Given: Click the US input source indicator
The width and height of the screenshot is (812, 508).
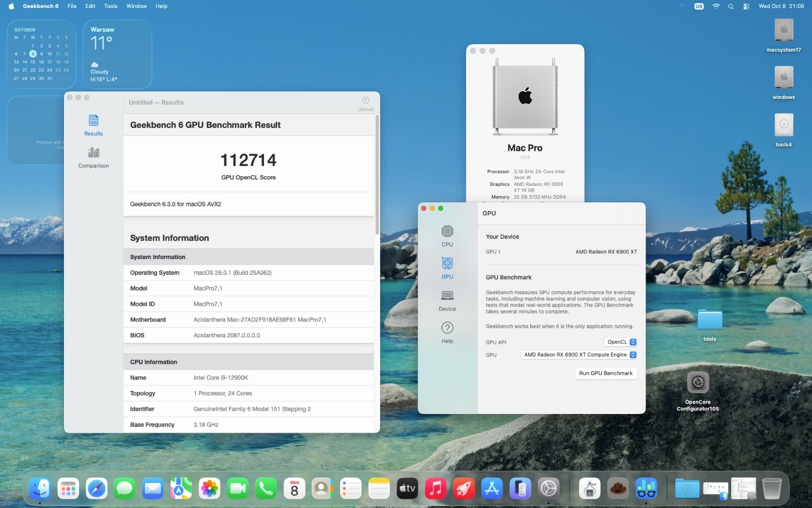Looking at the screenshot, I should point(699,6).
